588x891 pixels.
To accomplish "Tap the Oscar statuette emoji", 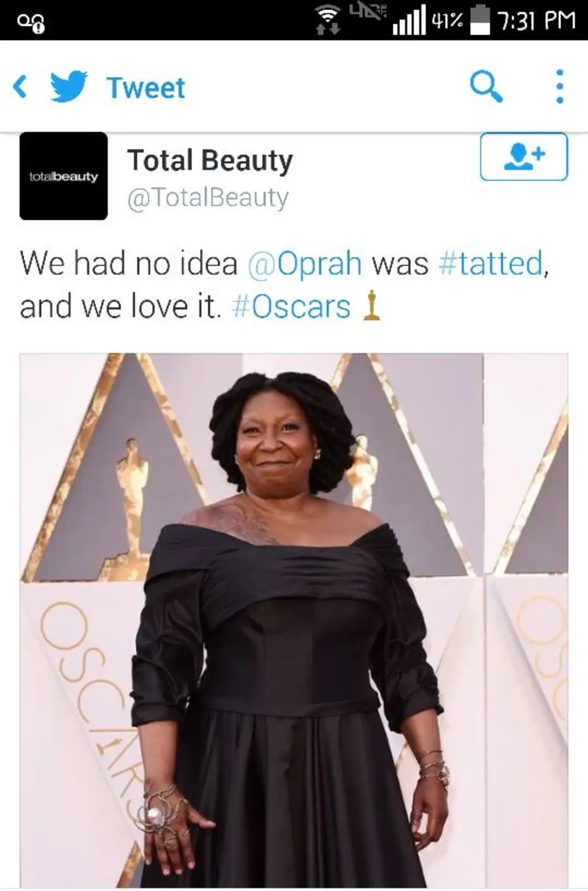I will 372,306.
